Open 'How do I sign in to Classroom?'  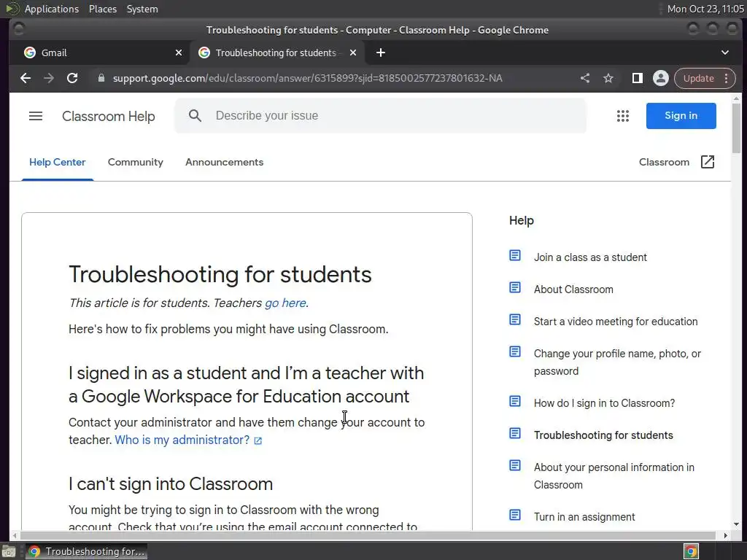[x=604, y=403]
